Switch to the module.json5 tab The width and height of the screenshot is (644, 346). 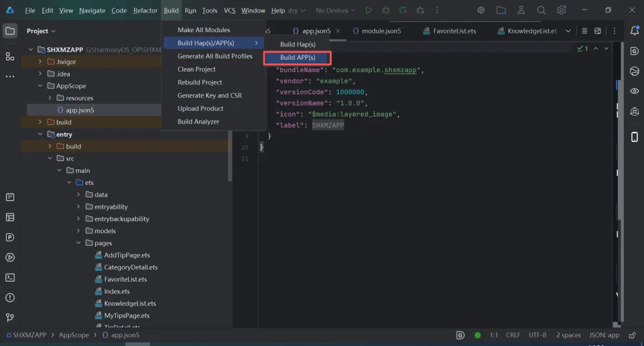click(x=377, y=31)
